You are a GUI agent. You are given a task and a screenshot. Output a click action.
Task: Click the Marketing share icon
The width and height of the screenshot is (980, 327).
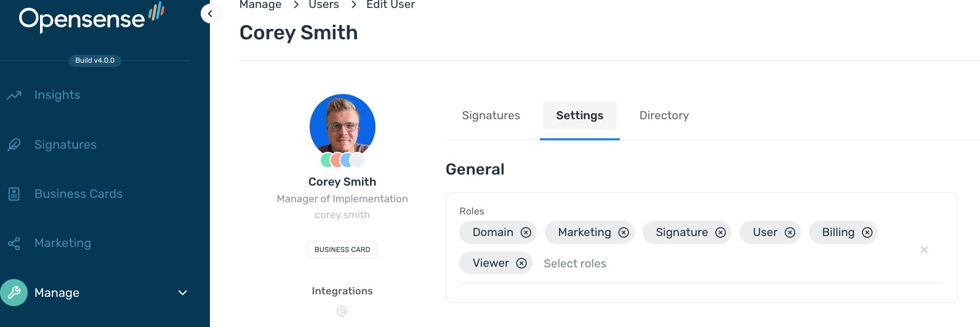(14, 243)
